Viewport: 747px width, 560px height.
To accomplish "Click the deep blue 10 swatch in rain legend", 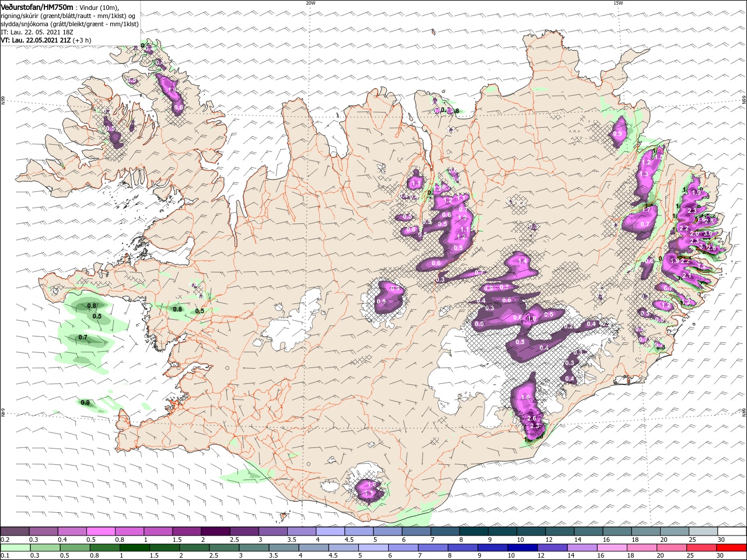I will pyautogui.click(x=522, y=548).
